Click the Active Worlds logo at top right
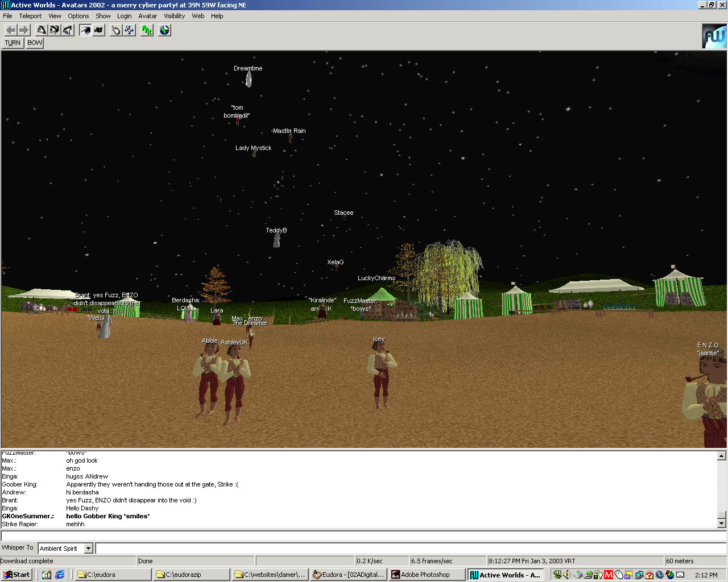Viewport: 728px width, 582px height. pyautogui.click(x=714, y=36)
